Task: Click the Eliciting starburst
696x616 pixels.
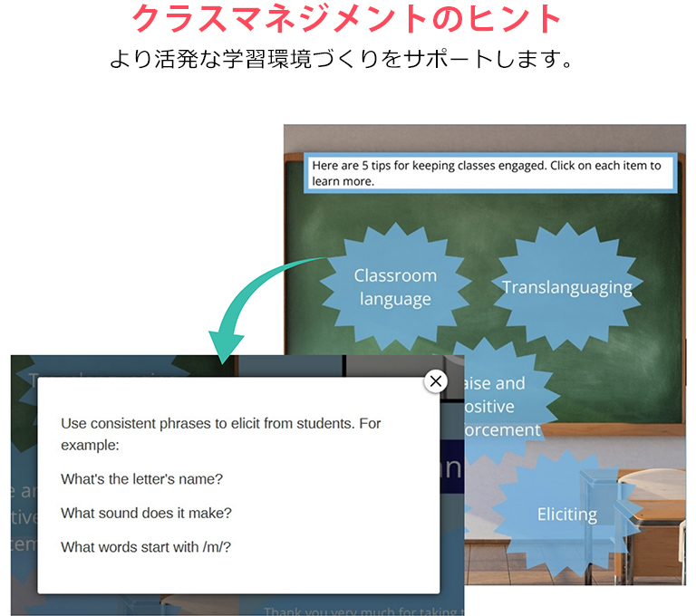Action: [566, 514]
